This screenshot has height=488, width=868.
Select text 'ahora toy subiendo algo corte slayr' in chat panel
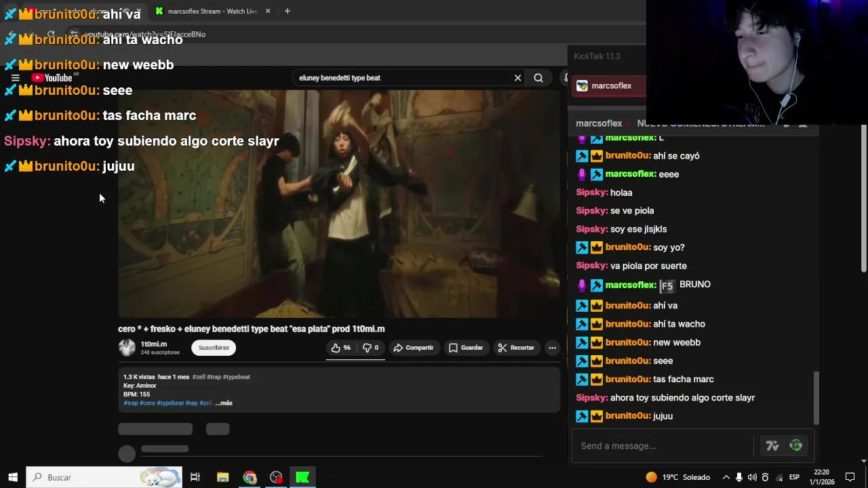pos(682,398)
